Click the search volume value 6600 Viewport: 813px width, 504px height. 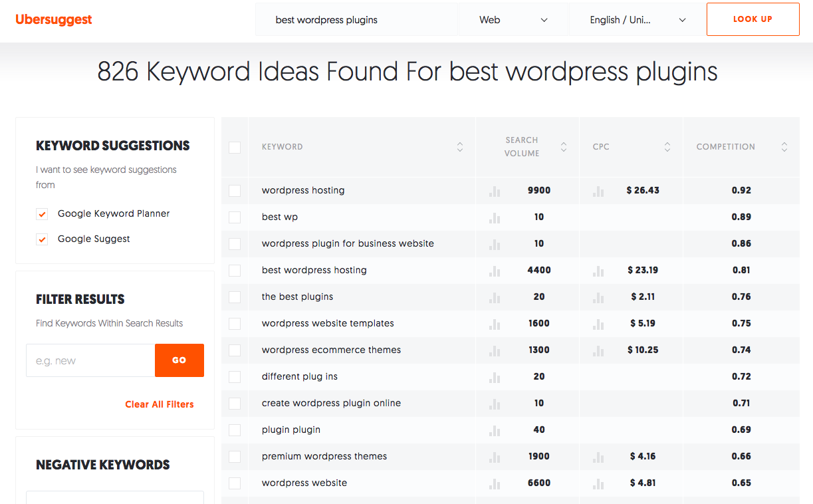point(539,483)
